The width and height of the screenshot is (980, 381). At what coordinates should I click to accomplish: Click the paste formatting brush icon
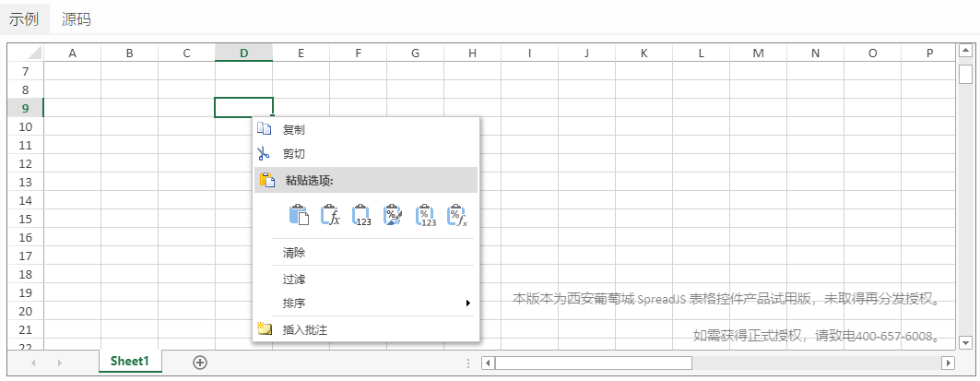pos(393,215)
